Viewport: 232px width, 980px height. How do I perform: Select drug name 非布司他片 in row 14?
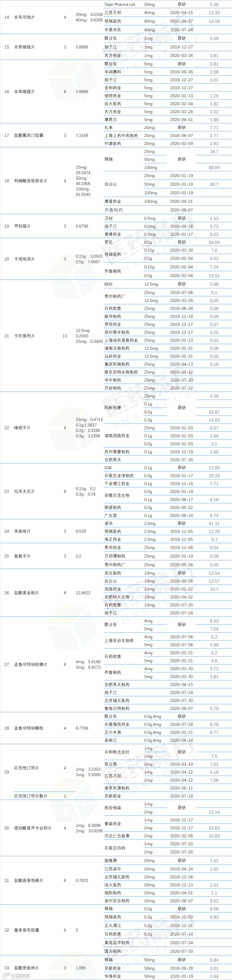[24, 17]
